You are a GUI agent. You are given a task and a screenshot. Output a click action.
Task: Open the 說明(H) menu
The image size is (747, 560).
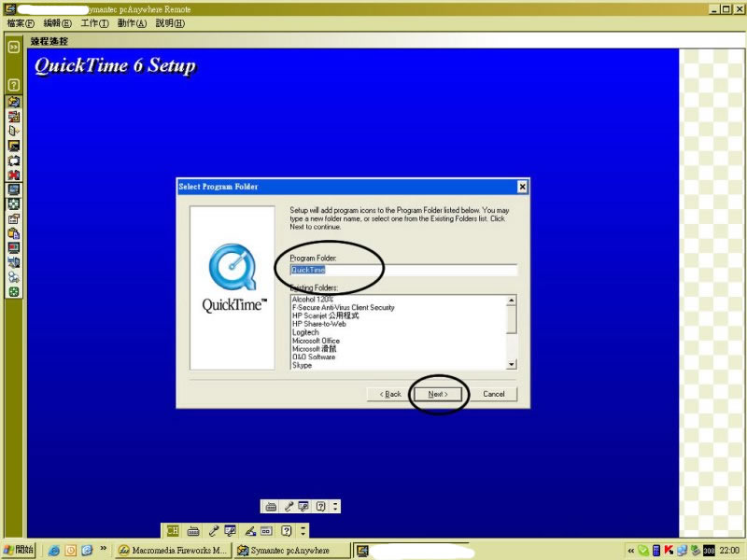[170, 23]
